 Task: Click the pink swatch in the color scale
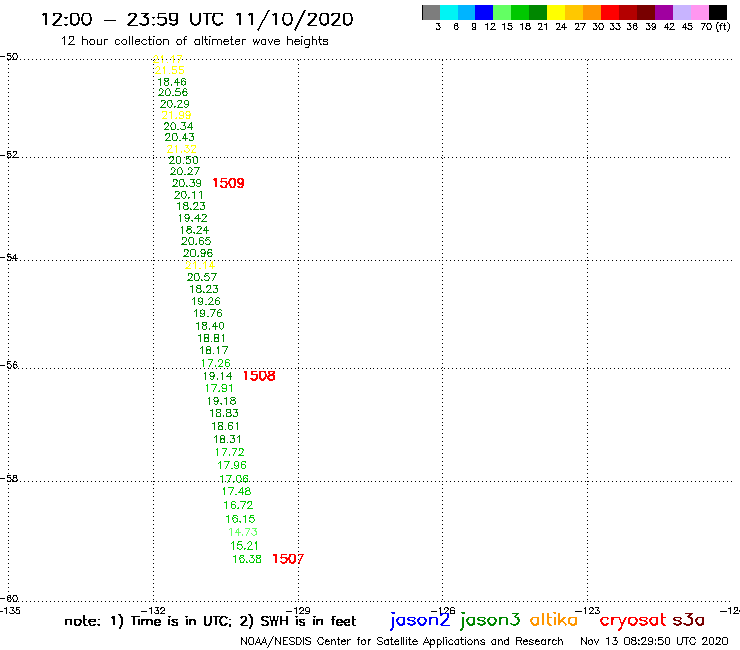[x=699, y=12]
